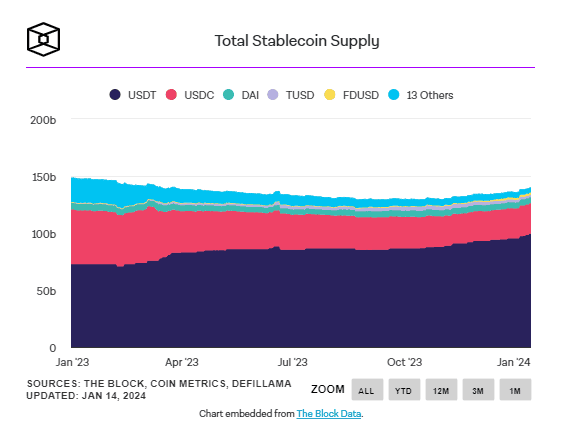This screenshot has width=565, height=431.
Task: Choose the 1M zoom range
Action: coord(515,390)
